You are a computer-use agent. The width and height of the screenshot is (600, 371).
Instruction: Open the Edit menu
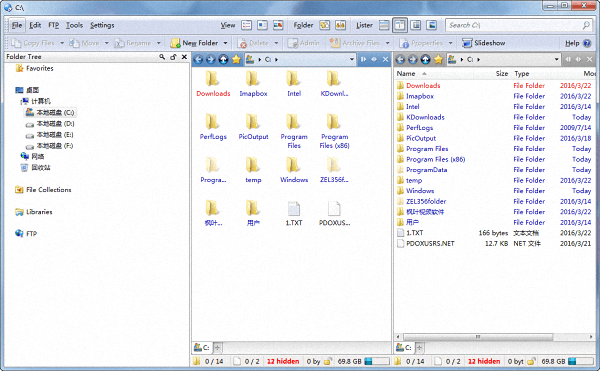[35, 25]
